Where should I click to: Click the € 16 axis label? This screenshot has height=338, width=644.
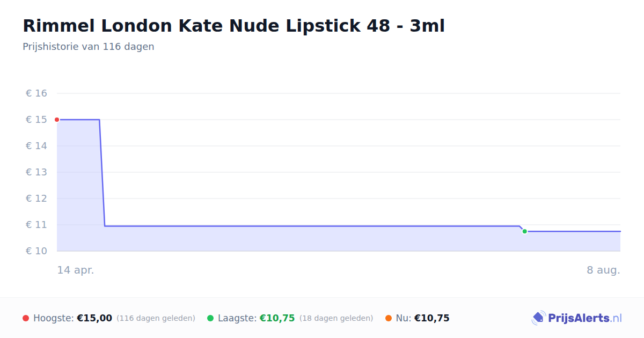(x=36, y=93)
